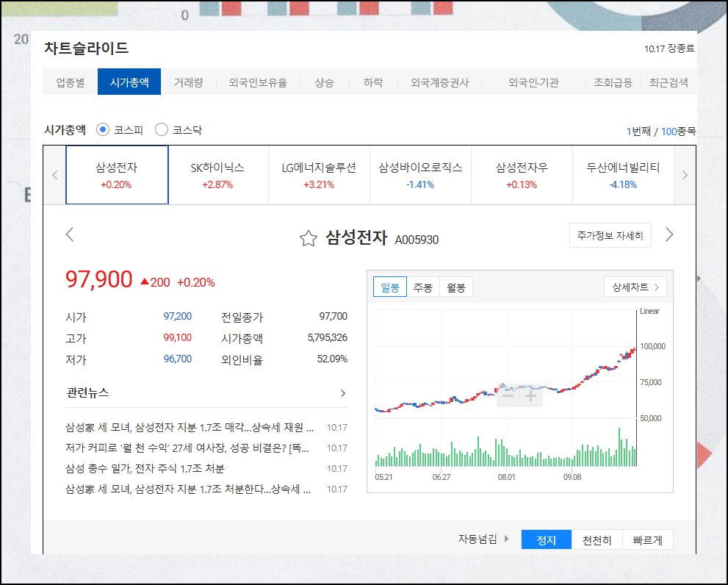The height and width of the screenshot is (585, 728).
Task: Click 고가 value 99,100
Action: pyautogui.click(x=177, y=338)
